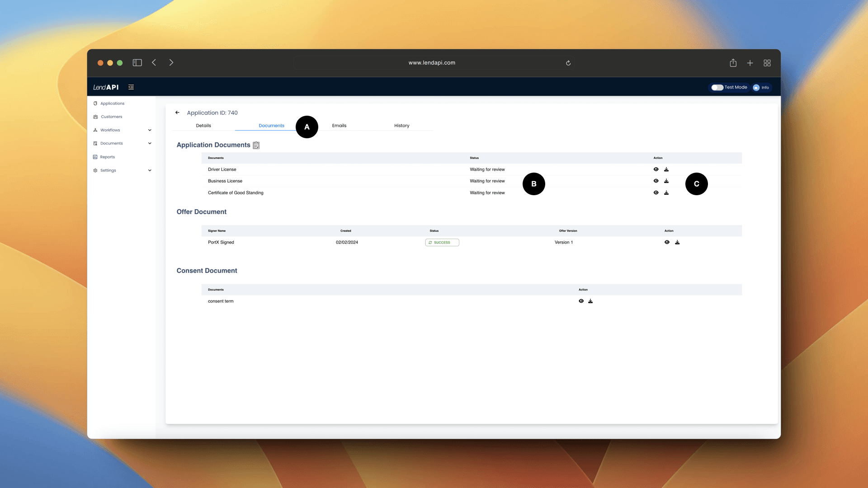Viewport: 868px width, 488px height.
Task: Reload the page in browser address bar
Action: [x=568, y=63]
